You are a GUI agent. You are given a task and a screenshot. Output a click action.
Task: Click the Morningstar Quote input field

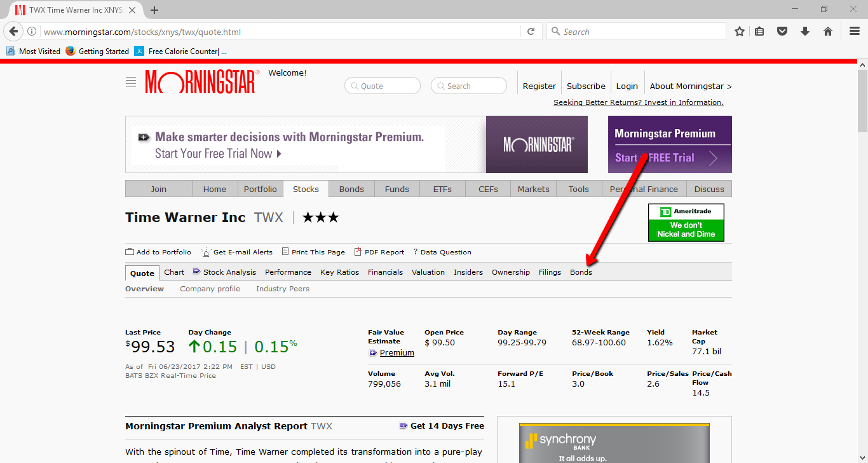[x=383, y=86]
